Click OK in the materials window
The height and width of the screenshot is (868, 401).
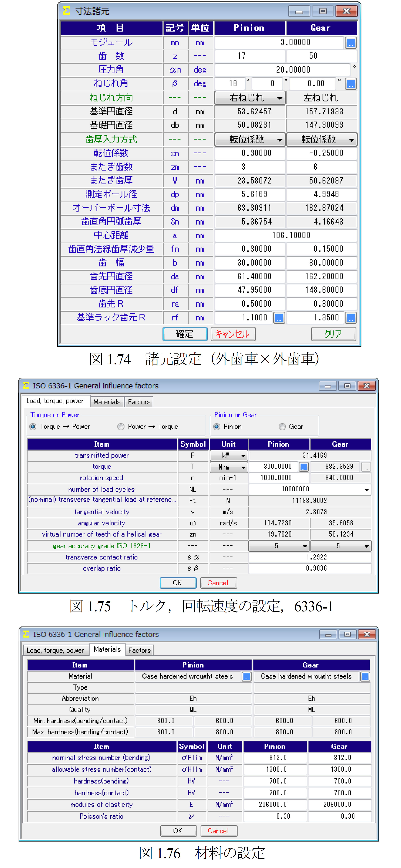click(x=178, y=831)
